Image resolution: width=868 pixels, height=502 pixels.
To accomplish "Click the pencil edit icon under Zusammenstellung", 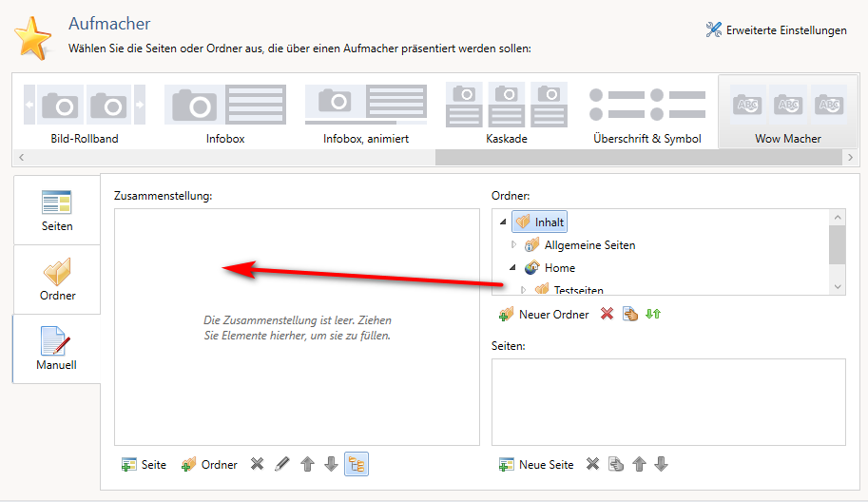I will coord(282,464).
